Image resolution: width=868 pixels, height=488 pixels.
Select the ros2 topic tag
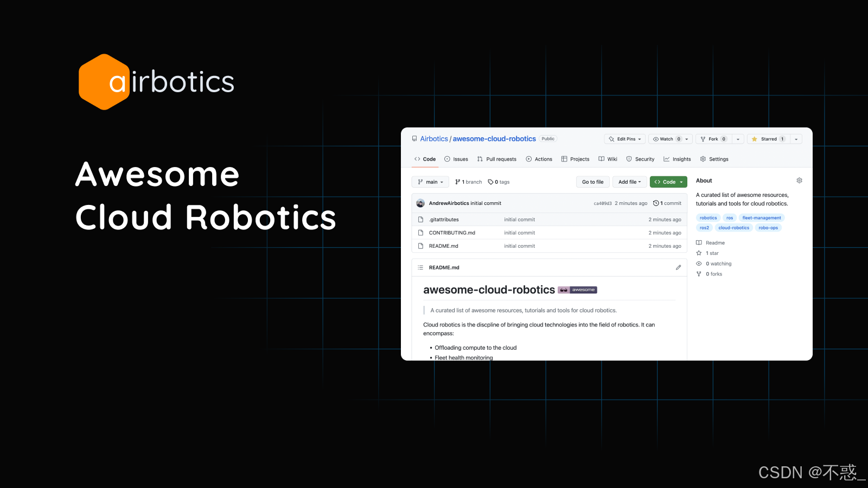click(x=704, y=228)
